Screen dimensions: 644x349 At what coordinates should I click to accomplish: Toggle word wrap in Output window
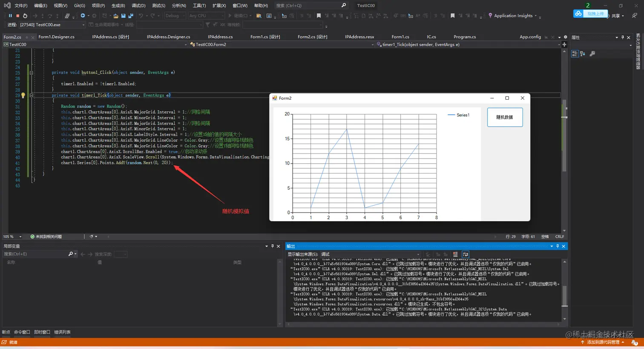pos(465,254)
